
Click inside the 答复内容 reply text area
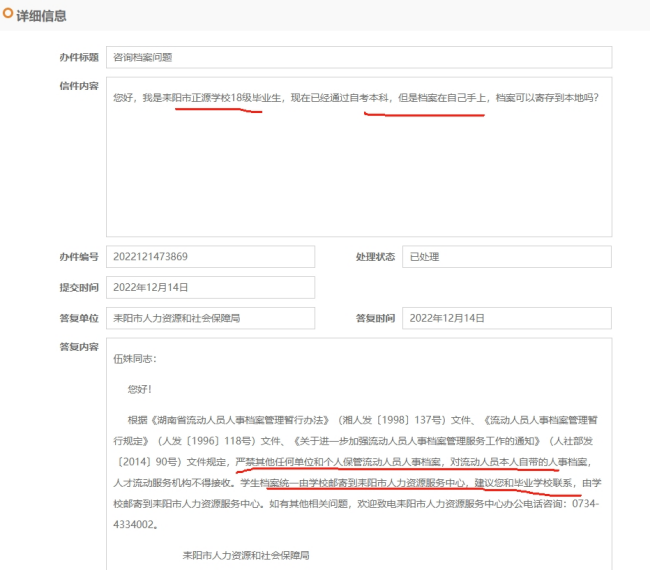click(x=359, y=454)
